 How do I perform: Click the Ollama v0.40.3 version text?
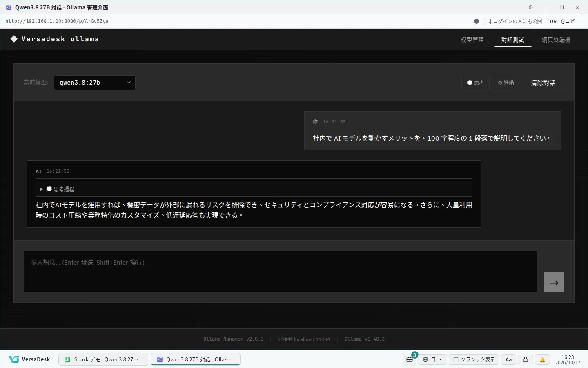pos(365,339)
